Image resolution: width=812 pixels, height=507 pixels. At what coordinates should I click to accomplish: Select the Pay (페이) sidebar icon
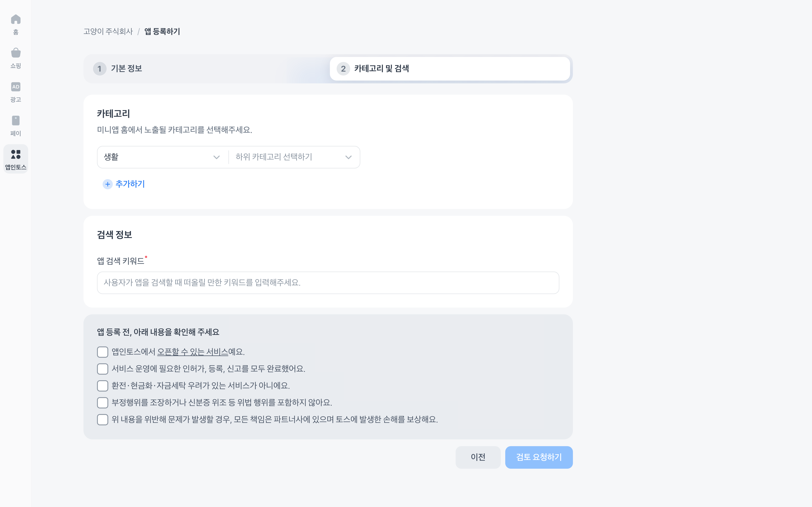[16, 121]
